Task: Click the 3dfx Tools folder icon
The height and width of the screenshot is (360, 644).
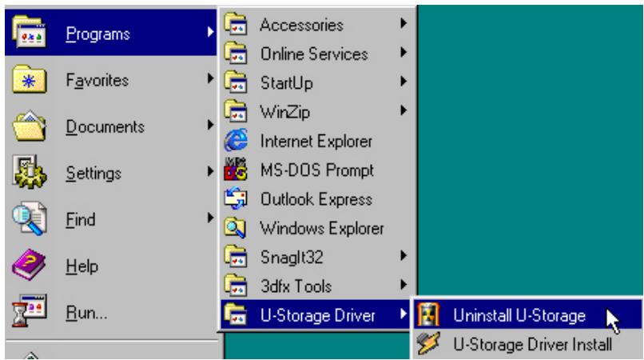Action: [236, 286]
